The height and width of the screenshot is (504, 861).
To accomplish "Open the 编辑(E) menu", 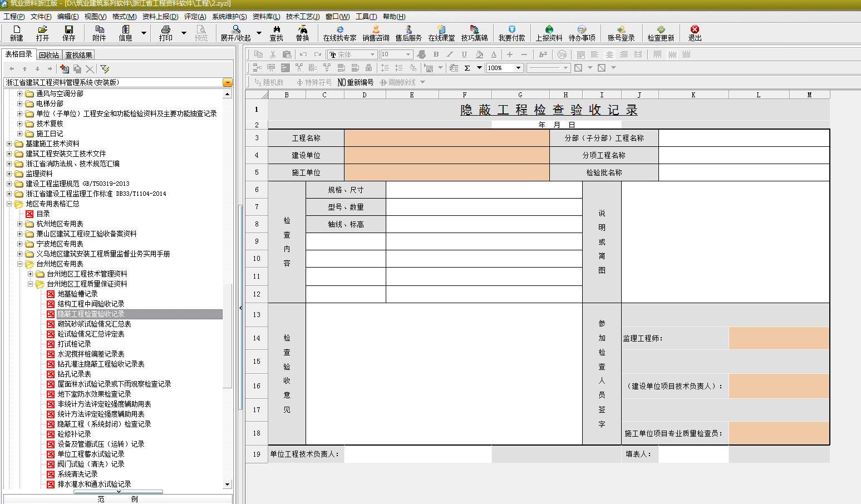I will [68, 17].
